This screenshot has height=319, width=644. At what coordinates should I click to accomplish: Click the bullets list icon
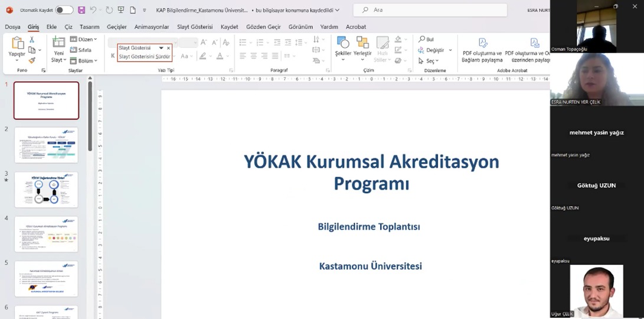243,43
